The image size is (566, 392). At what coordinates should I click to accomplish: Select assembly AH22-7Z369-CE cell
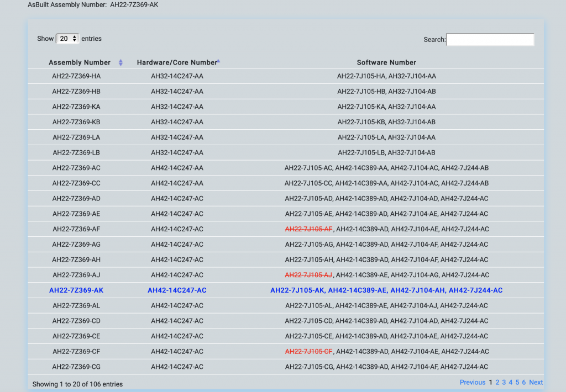coord(76,336)
